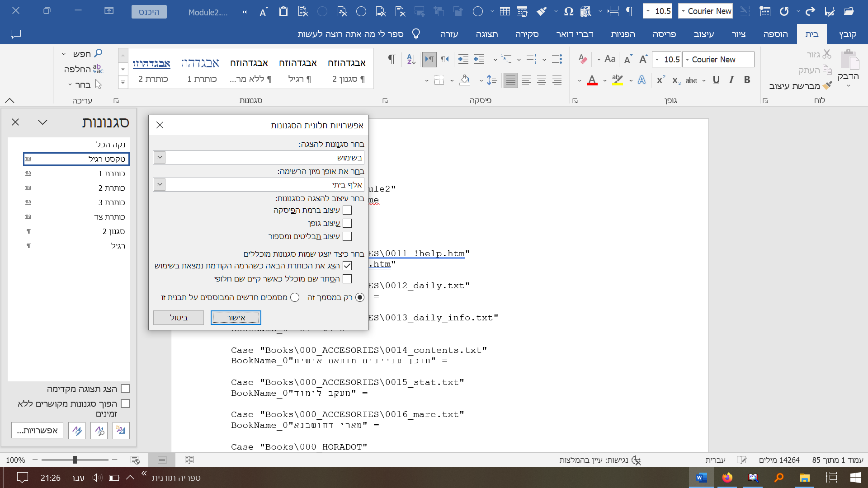Check hide built-in name when alternate exists
The width and height of the screenshot is (868, 488).
(347, 279)
